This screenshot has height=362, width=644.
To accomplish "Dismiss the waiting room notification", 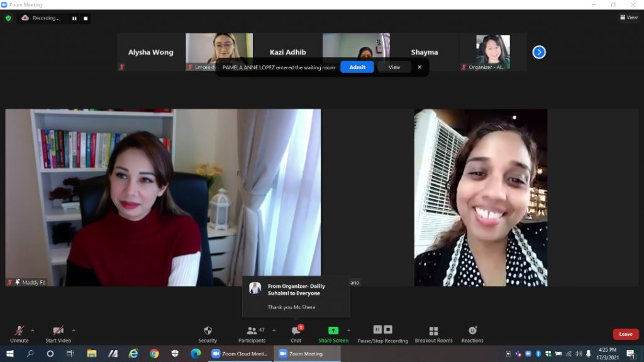I will [419, 67].
